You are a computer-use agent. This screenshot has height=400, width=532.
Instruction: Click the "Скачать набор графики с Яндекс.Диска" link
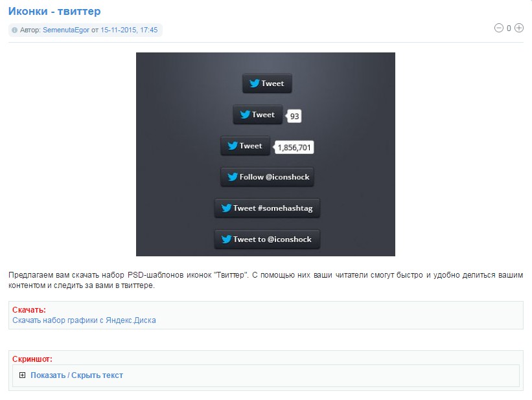[x=84, y=320]
